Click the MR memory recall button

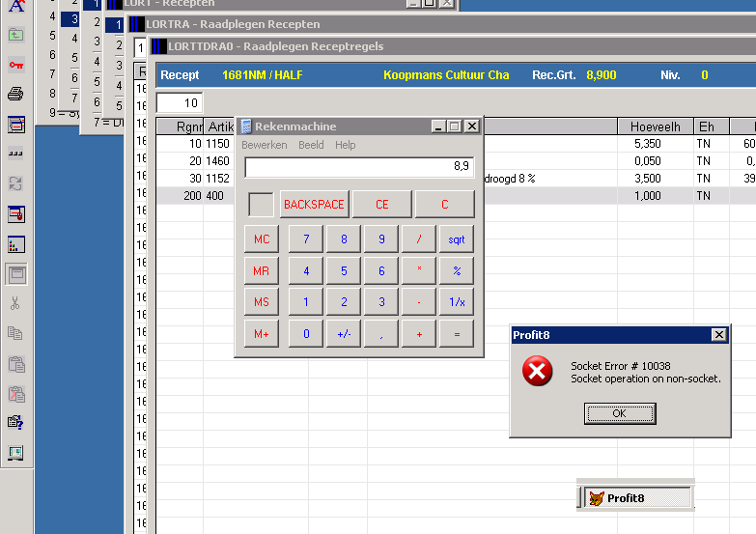[262, 271]
